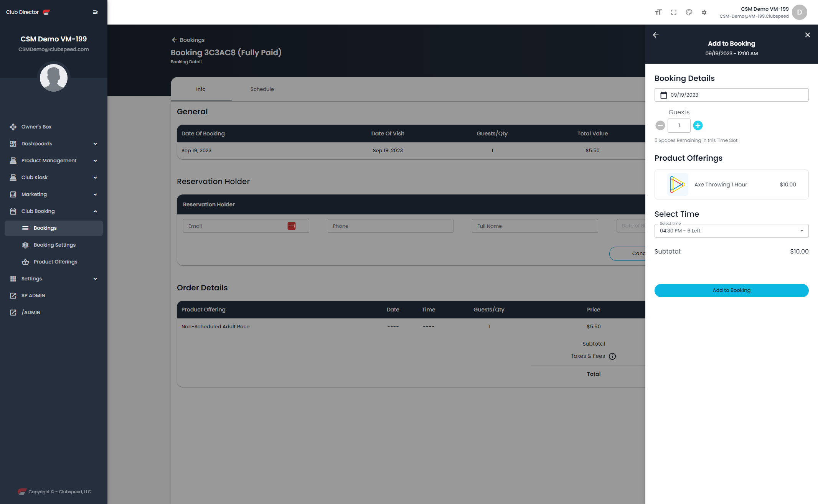Expand Product Management menu
The image size is (818, 504).
[x=54, y=160]
